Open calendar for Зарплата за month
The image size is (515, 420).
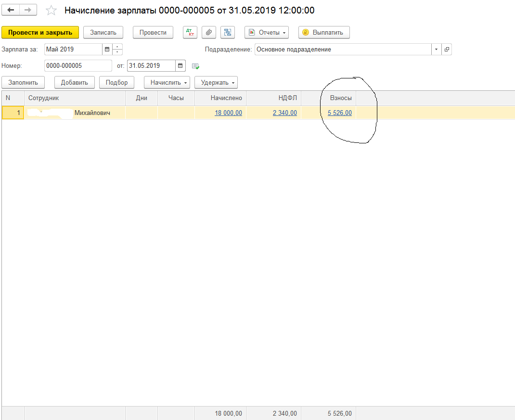[107, 49]
